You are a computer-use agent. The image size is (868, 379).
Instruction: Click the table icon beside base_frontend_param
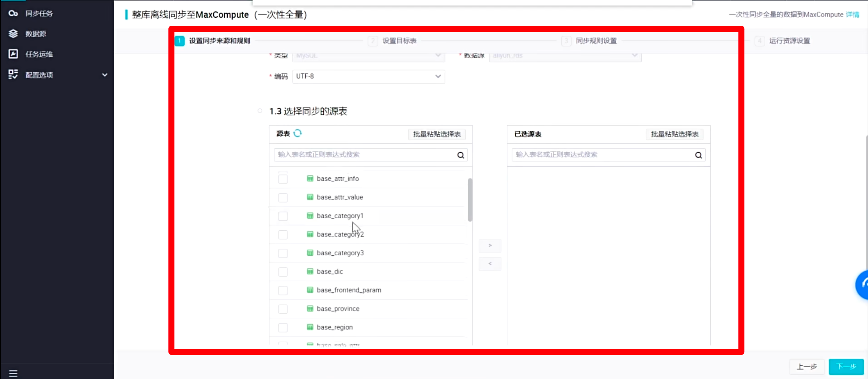click(x=310, y=290)
